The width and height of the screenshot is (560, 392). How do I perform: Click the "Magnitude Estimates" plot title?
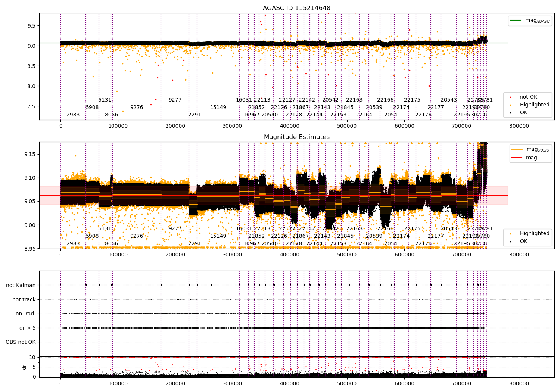[297, 137]
